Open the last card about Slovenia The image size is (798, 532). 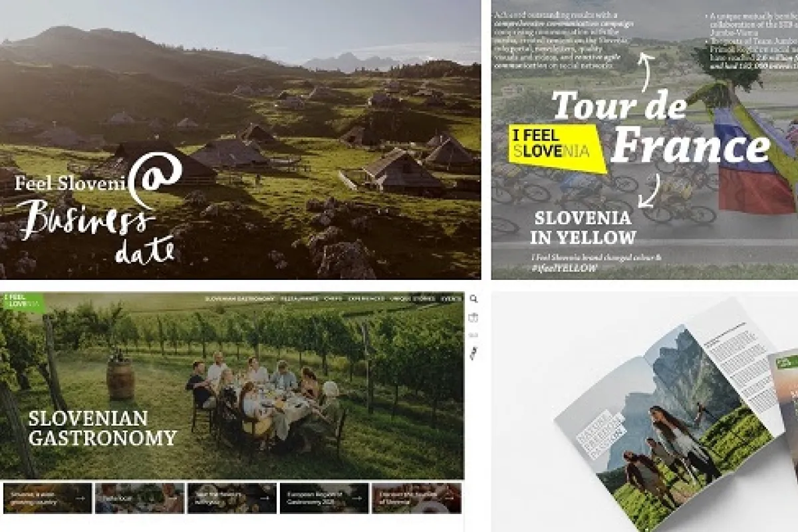[x=416, y=497]
